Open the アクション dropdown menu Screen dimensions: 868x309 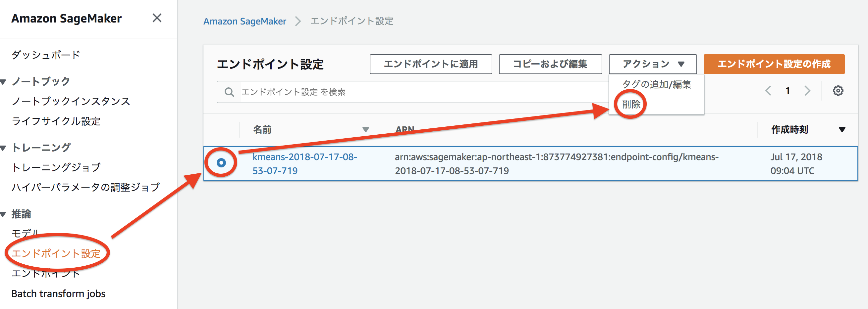click(652, 64)
